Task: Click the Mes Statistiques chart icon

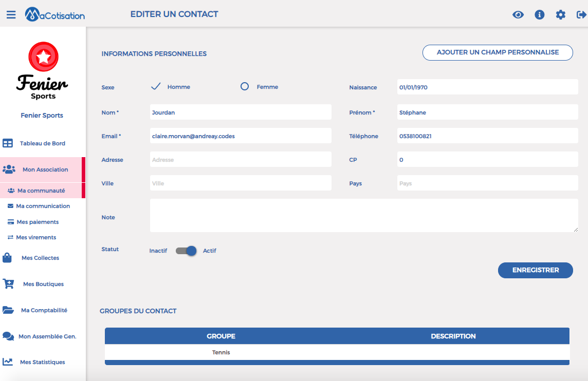Action: point(8,361)
